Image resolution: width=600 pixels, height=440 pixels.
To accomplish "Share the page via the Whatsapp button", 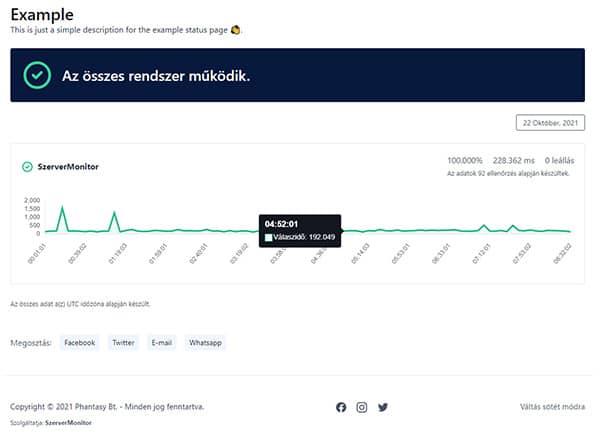I will [205, 342].
